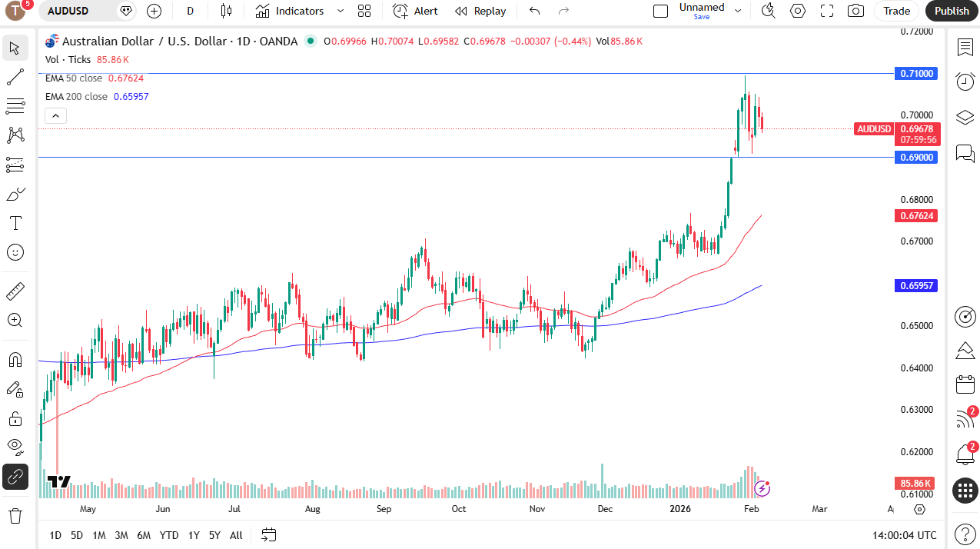Open the layout setup square icon
Viewport: 980px width, 549px height.
[660, 11]
